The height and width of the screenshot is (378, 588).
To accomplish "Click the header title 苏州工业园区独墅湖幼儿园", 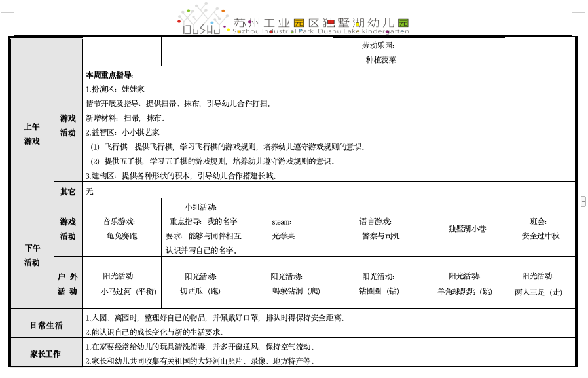I will click(x=321, y=24).
